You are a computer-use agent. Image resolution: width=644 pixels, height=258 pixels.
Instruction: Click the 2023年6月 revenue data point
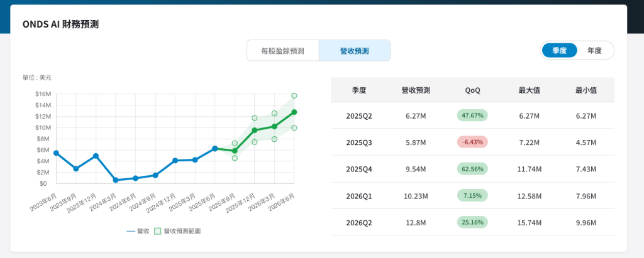click(56, 153)
